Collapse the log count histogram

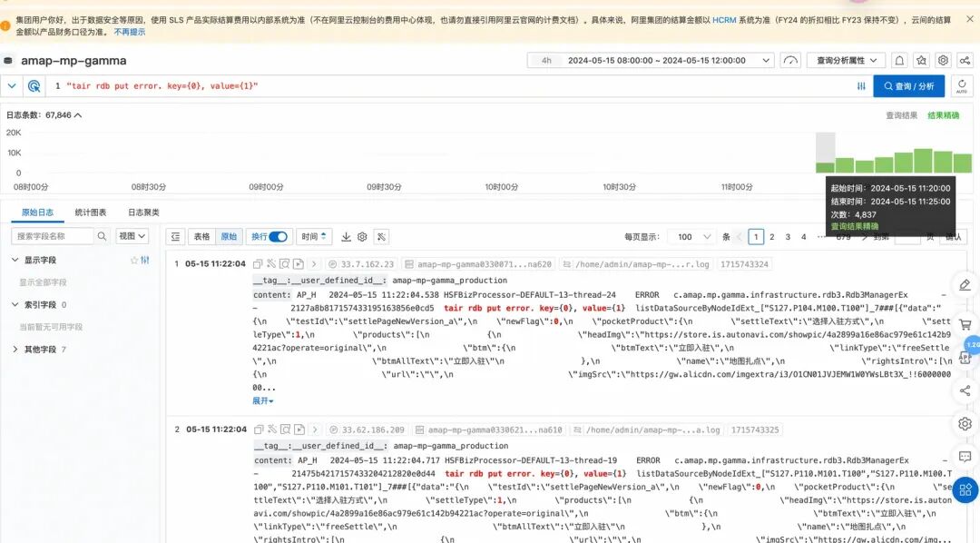click(x=78, y=115)
